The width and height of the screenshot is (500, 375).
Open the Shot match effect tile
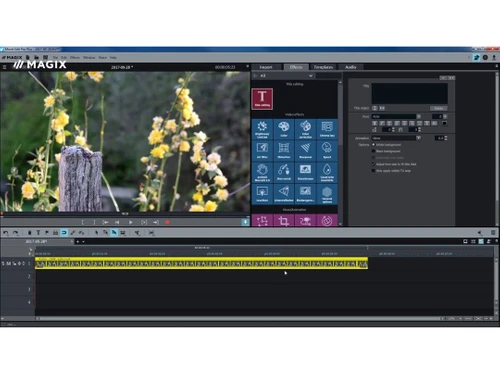coord(284,172)
